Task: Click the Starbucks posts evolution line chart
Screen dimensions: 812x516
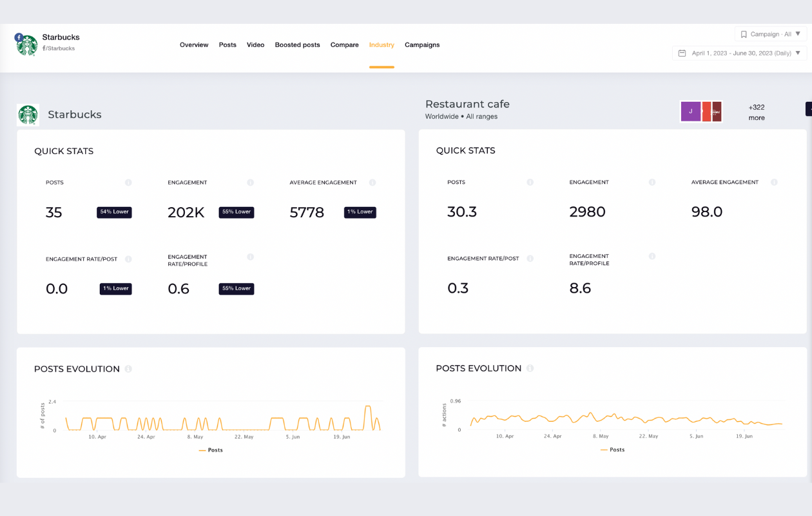Action: (x=223, y=419)
